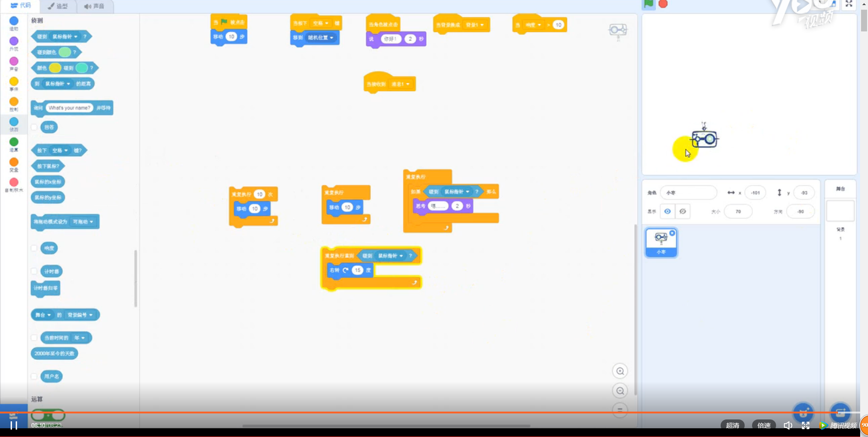The image size is (868, 437).
Task: Open 背景1 dropdown in 当背景换成 block
Action: [x=475, y=25]
